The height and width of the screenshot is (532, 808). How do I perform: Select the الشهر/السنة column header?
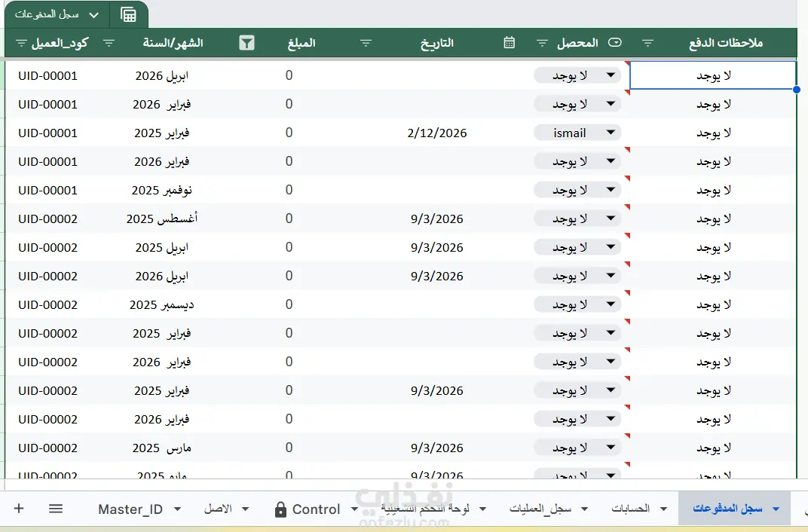[173, 43]
